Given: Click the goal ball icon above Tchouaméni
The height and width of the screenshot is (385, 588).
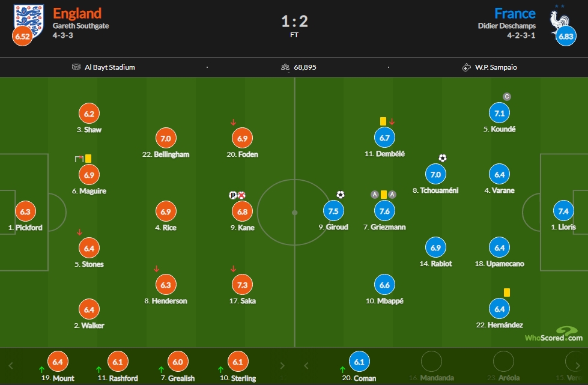Looking at the screenshot, I should (x=443, y=158).
